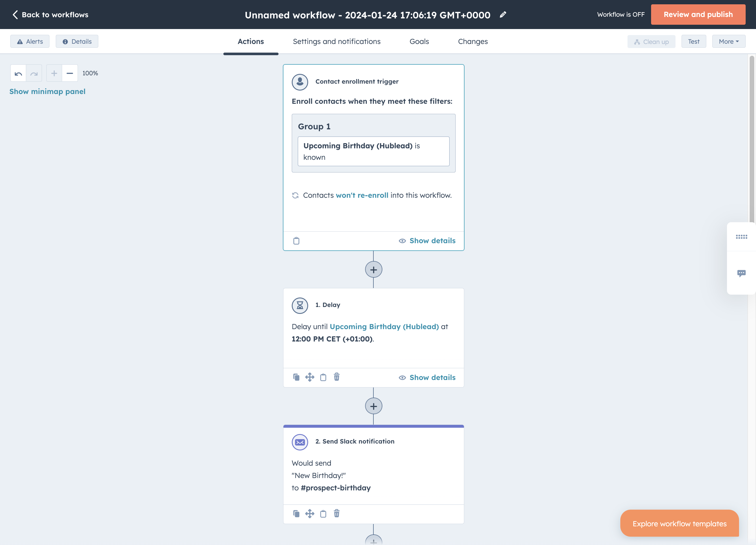Click the Slack notification envelope icon

[300, 442]
